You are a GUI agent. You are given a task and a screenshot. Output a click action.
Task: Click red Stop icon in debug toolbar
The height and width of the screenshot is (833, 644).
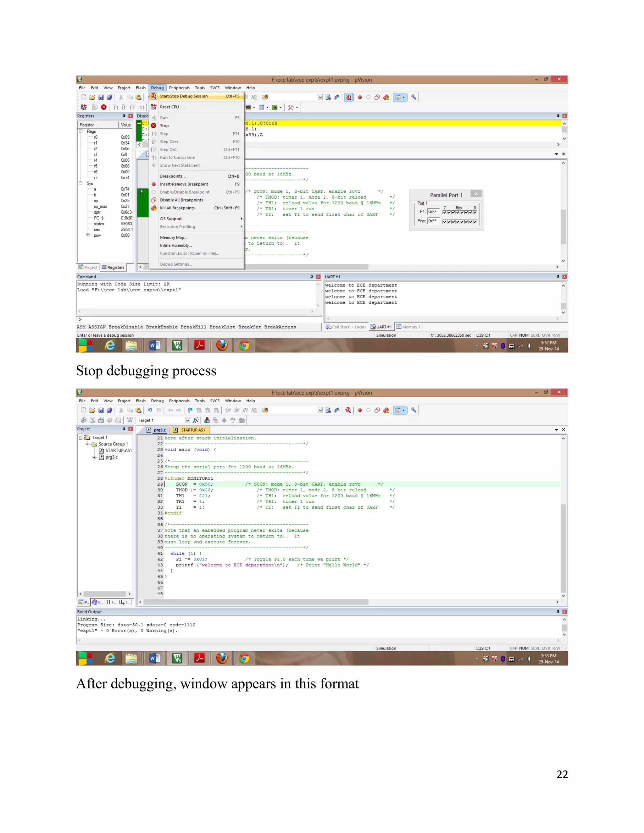click(x=104, y=107)
